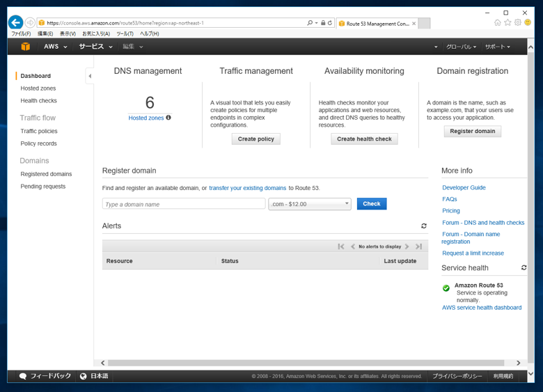Click the browser forward arrow button
The image size is (543, 392).
coord(30,23)
